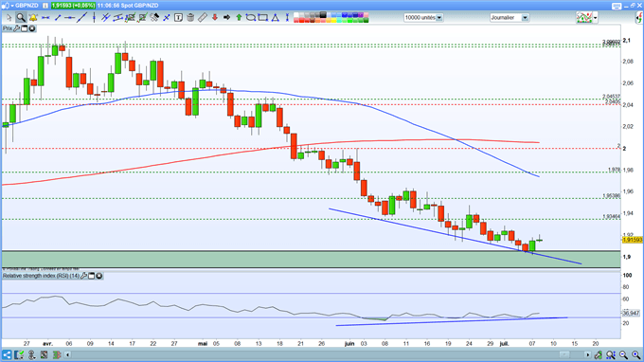644x362 pixels.
Task: Select the text annotation tool
Action: (x=178, y=18)
